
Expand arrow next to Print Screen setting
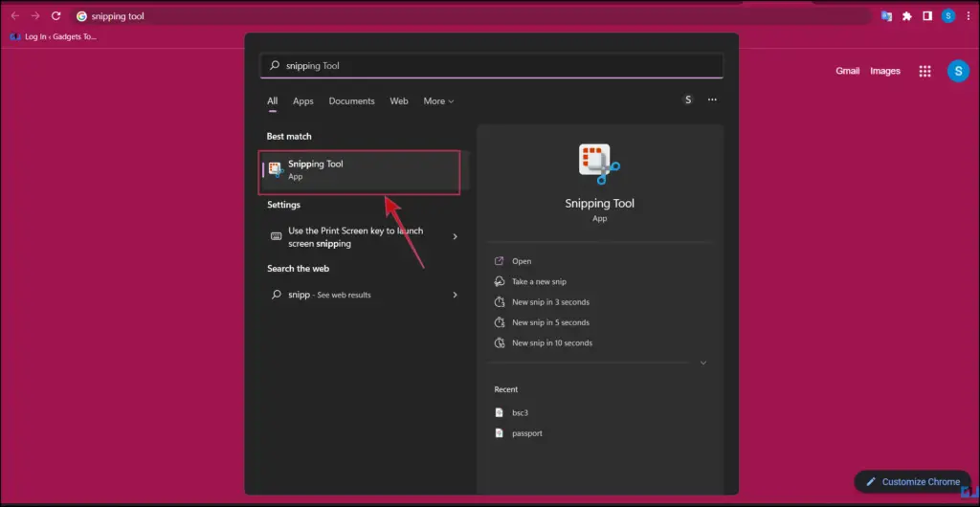(x=455, y=236)
